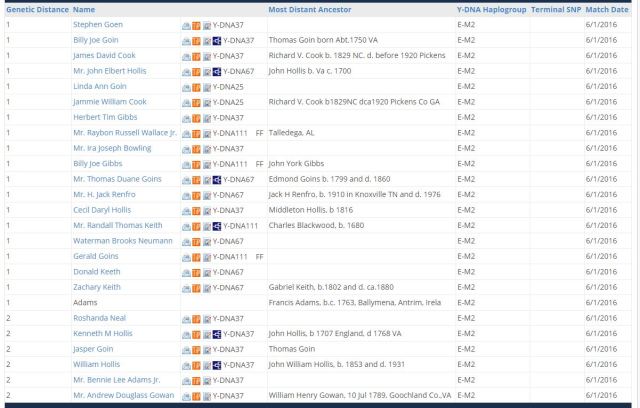Click the notes icon for Cecil Daryl Hollis
This screenshot has width=640, height=408.
tap(206, 210)
